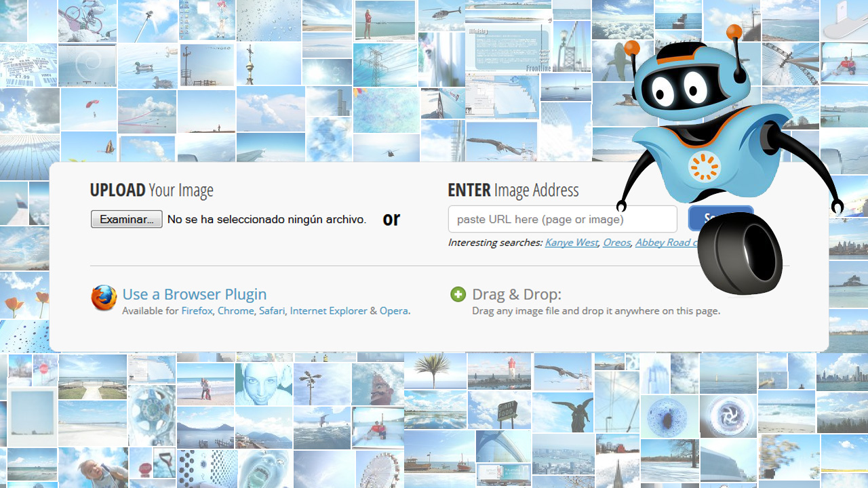Click the orange spinner emblem on robot's chest
Image resolution: width=868 pixels, height=488 pixels.
click(703, 167)
